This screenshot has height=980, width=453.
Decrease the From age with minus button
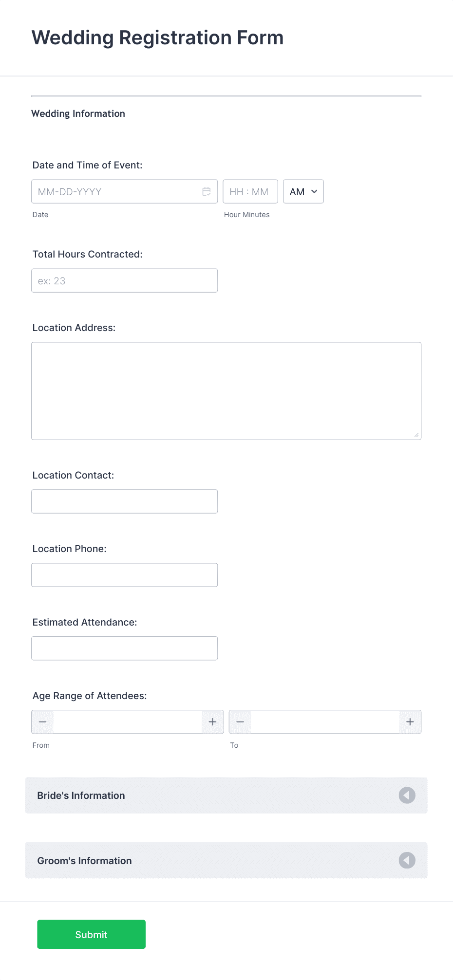(x=43, y=722)
